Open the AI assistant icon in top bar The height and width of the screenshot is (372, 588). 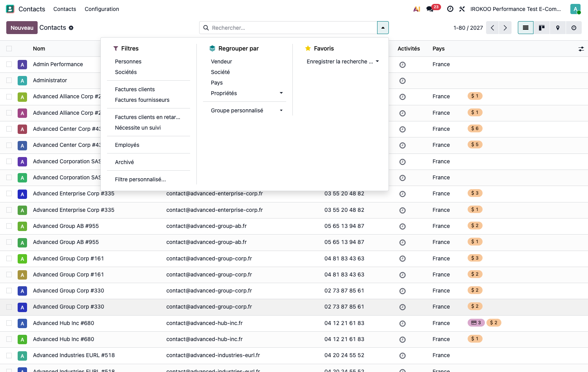pos(417,9)
